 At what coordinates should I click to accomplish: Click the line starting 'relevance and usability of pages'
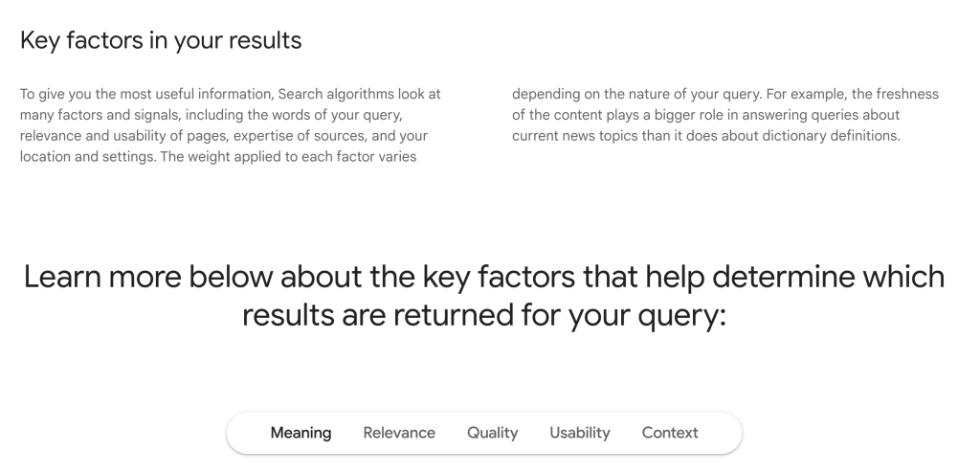[x=224, y=136]
